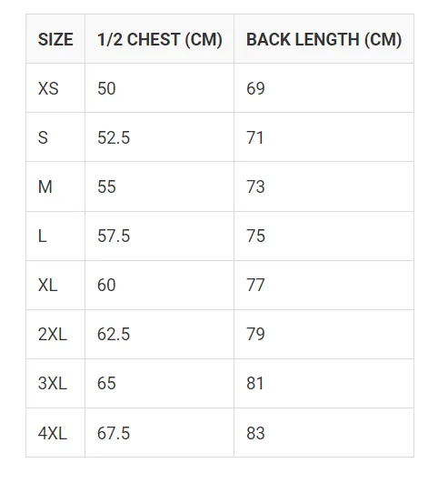Click the chest value 67.5
The width and height of the screenshot is (448, 493).
pyautogui.click(x=114, y=433)
